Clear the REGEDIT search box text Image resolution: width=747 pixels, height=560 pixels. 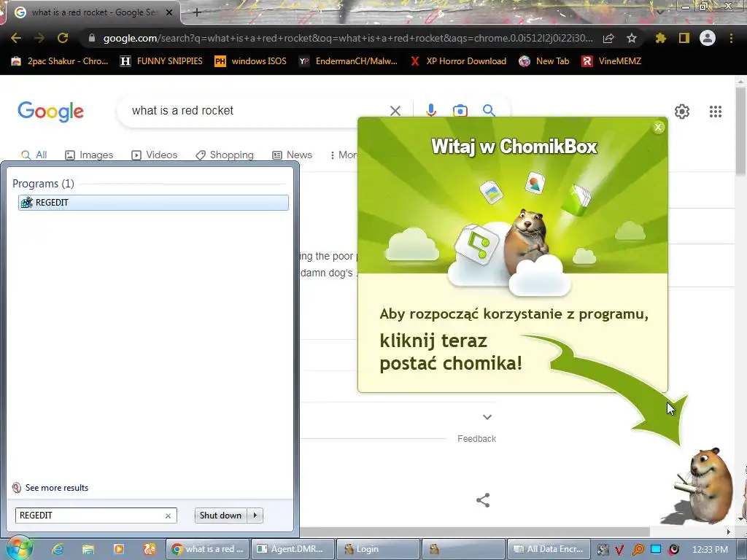(168, 516)
